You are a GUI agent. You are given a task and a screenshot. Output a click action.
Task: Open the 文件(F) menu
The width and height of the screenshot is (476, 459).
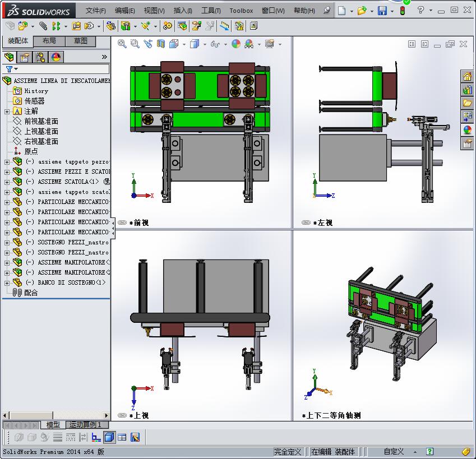click(x=96, y=11)
